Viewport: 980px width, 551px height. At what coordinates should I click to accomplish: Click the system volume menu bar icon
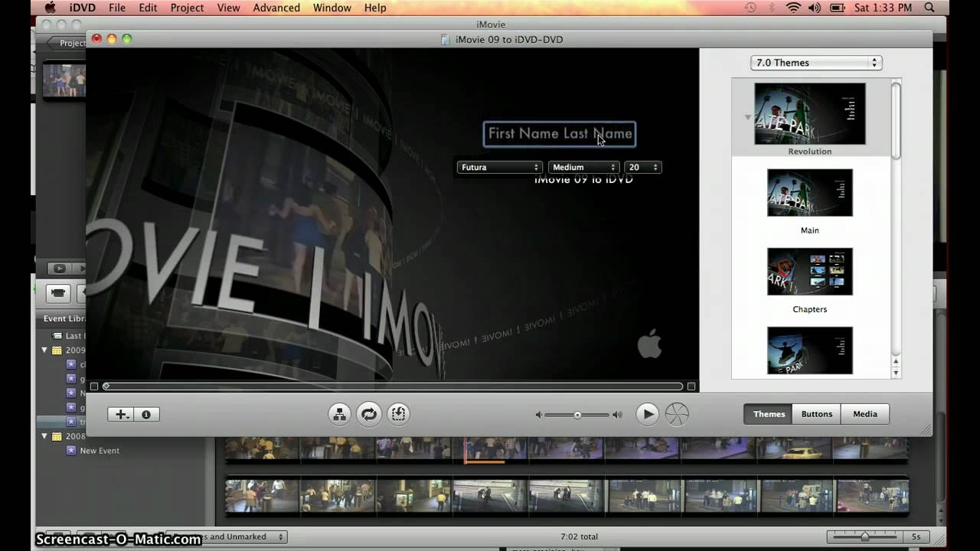[x=815, y=8]
